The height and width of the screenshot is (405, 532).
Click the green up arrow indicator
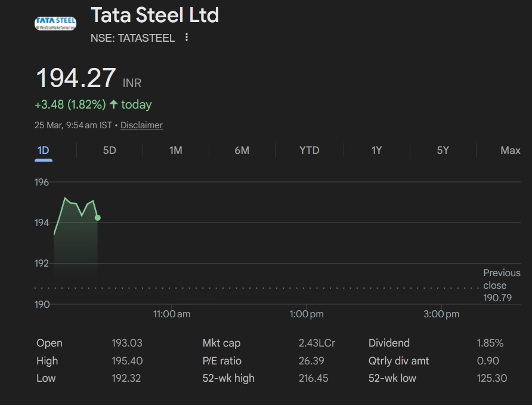(x=113, y=104)
